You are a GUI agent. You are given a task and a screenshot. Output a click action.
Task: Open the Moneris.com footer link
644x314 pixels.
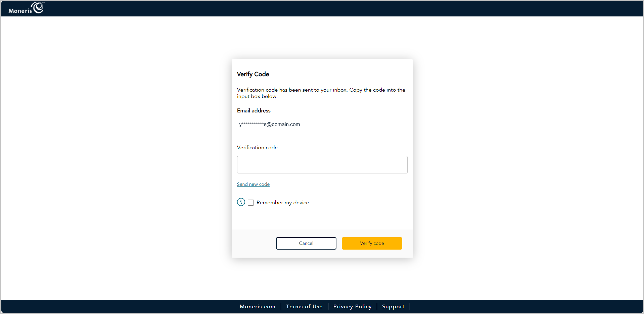(258, 307)
